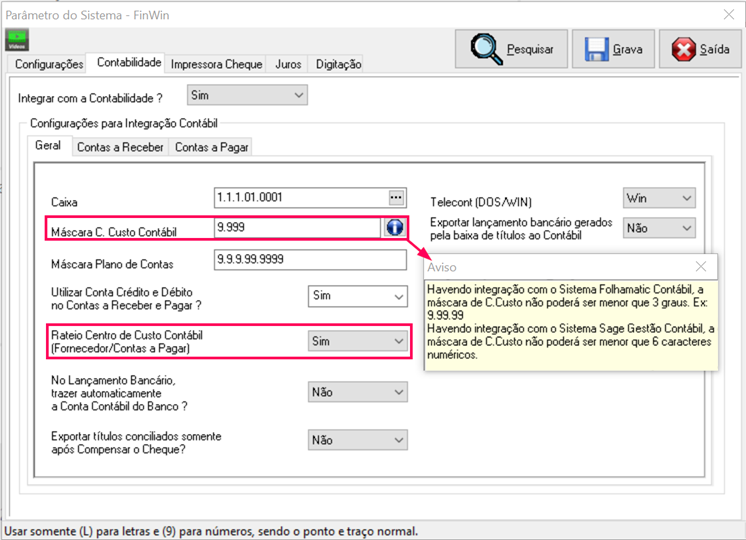Open the Impressora Cheque tab

(x=218, y=64)
